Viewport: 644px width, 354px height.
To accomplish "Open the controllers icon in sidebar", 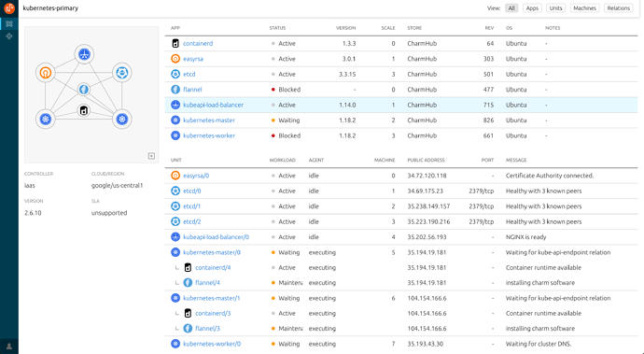I will coord(9,36).
